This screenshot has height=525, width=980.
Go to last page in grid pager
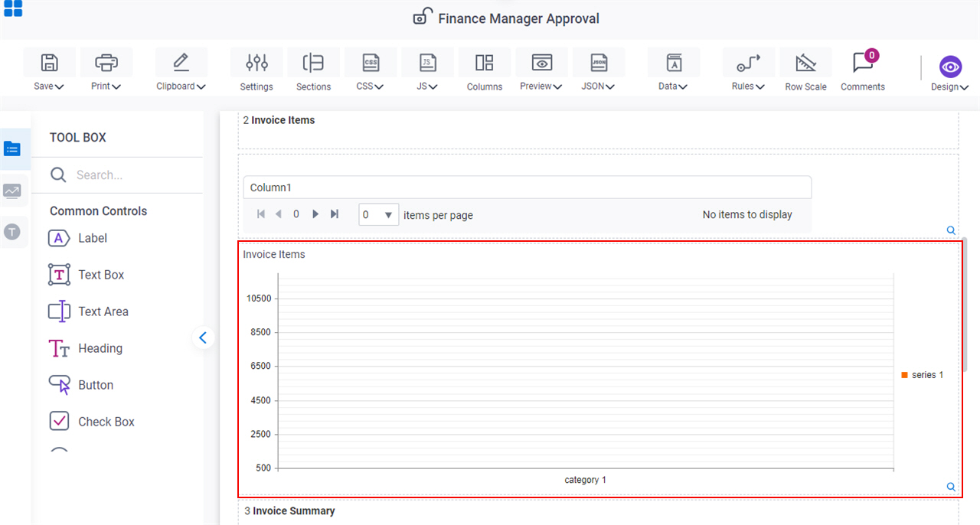[x=335, y=214]
